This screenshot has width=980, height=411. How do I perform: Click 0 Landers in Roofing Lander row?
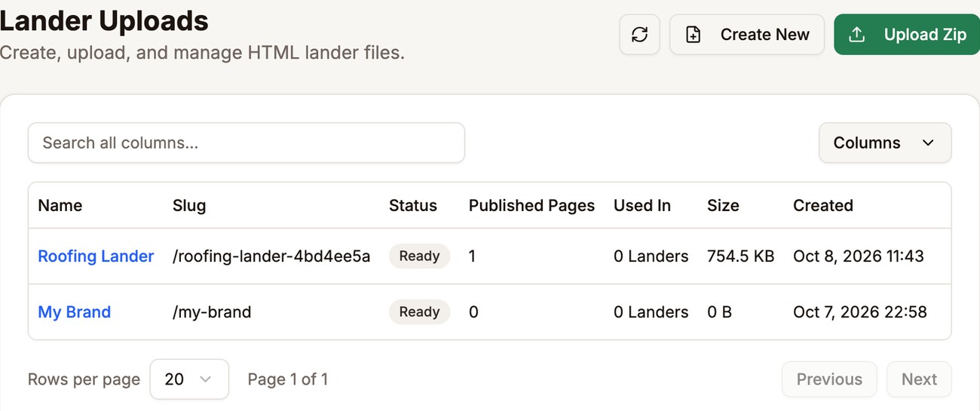(x=651, y=256)
